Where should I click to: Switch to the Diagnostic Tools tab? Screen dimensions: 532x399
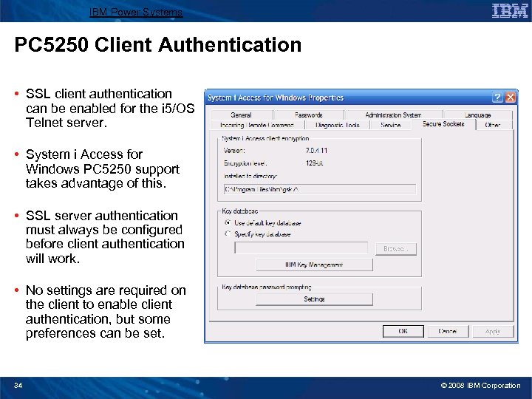tap(337, 125)
